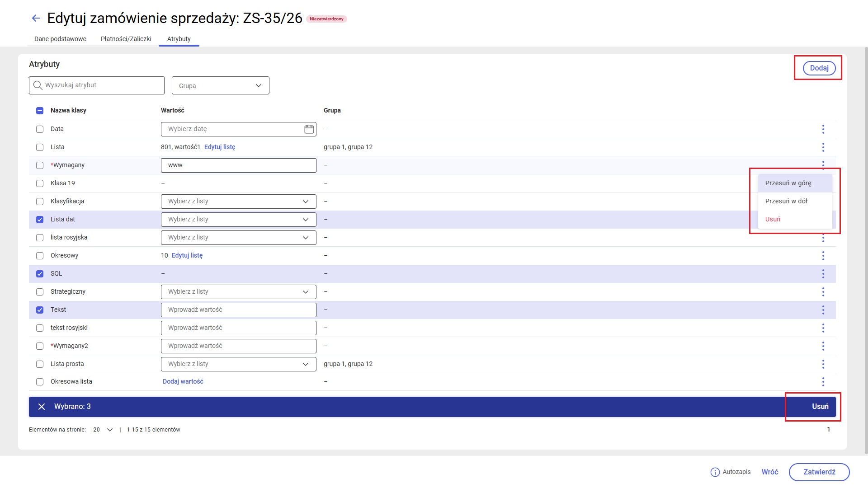This screenshot has height=488, width=868.
Task: Choose Przesuń w dół from the context menu
Action: 786,201
